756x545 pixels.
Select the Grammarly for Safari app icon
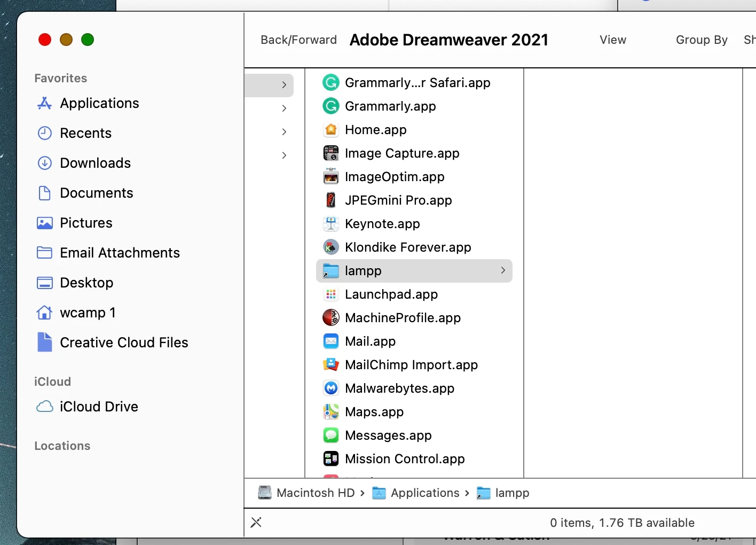(331, 83)
